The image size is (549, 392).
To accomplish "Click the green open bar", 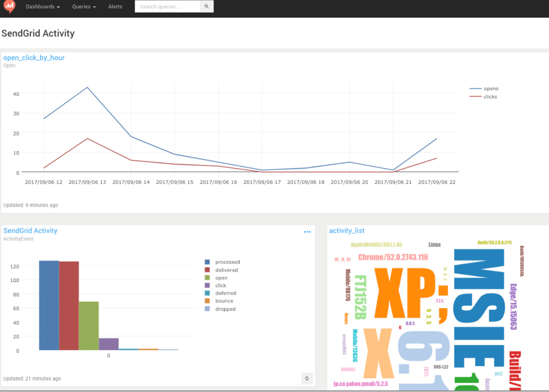I will point(89,326).
